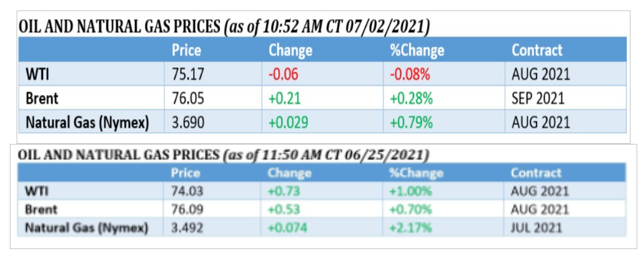Select the Brent price 76.09 cell

187,210
